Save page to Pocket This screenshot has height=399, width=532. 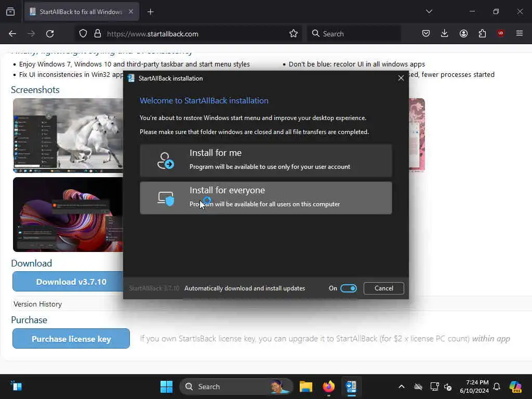pyautogui.click(x=426, y=34)
